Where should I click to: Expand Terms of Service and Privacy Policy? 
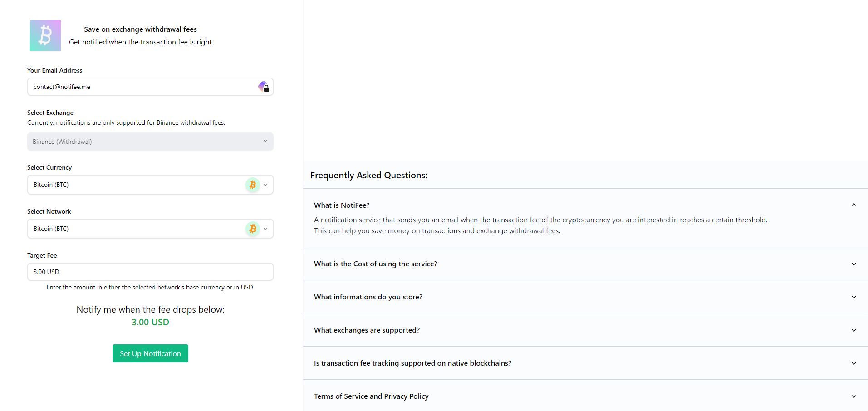tap(371, 396)
